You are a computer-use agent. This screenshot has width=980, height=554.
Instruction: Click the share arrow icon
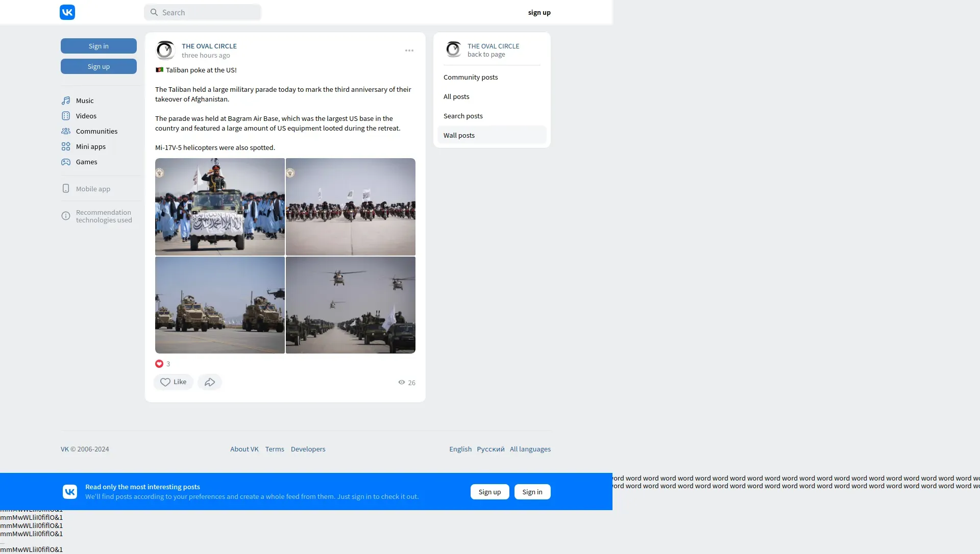[x=210, y=382]
